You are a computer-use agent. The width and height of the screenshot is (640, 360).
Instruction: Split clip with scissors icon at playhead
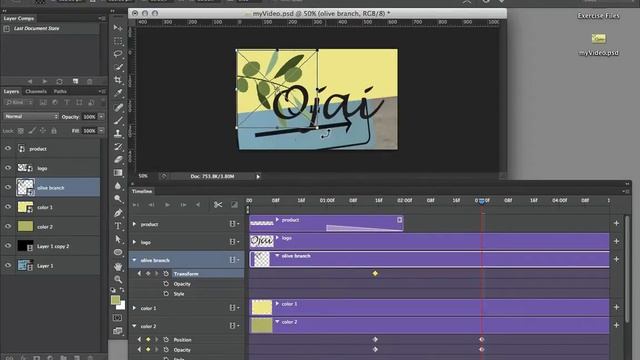pyautogui.click(x=218, y=204)
